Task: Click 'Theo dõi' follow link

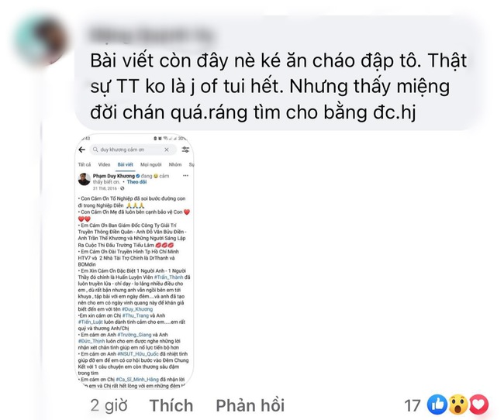Action: (x=136, y=182)
